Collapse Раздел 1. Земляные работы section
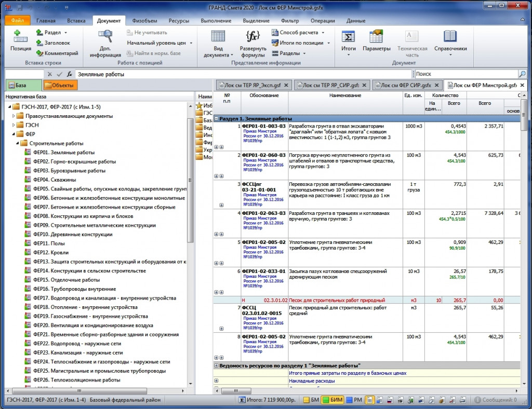 pyautogui.click(x=216, y=119)
